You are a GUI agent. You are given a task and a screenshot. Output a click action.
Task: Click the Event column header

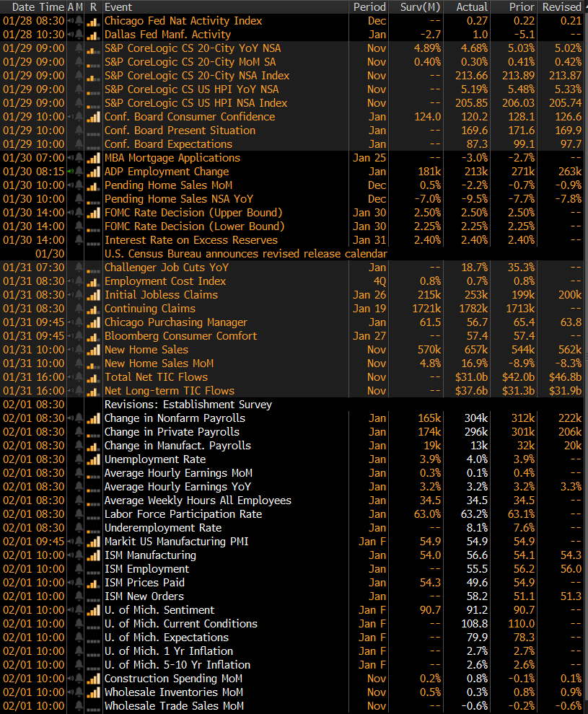tap(118, 6)
